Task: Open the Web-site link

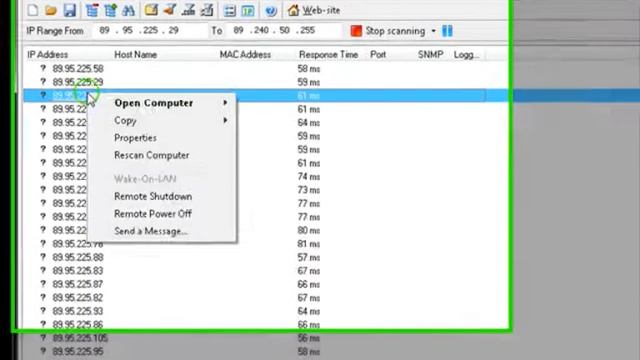Action: (x=321, y=10)
